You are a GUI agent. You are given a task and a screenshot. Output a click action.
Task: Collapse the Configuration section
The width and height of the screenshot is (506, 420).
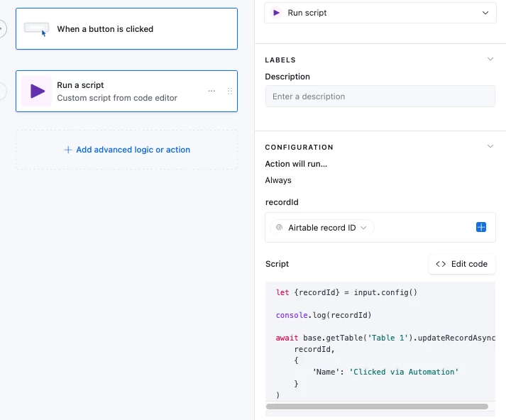[490, 147]
